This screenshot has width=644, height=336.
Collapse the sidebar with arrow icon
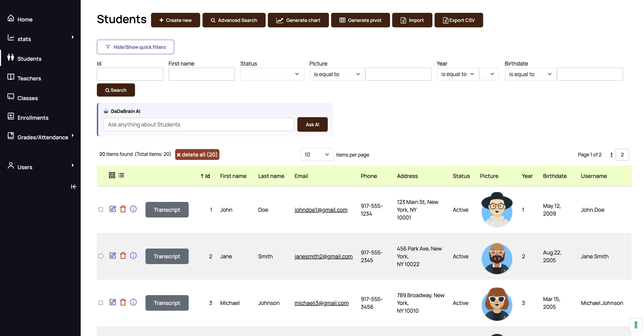[74, 187]
